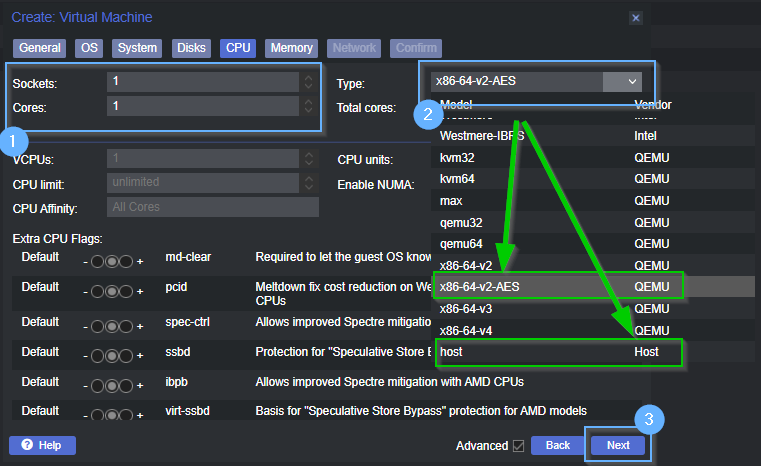The image size is (761, 466).
Task: Expand the CPU Type dropdown arrow
Action: 632,81
